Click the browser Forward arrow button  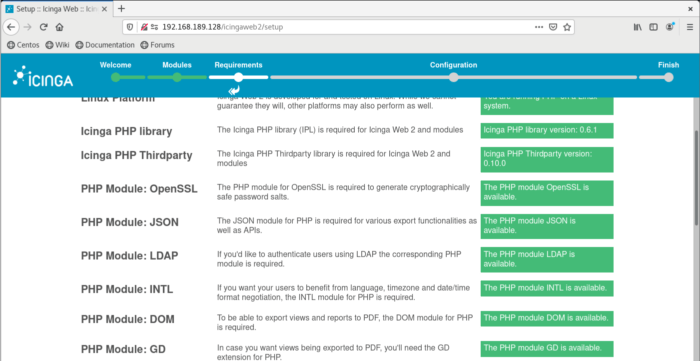point(28,27)
